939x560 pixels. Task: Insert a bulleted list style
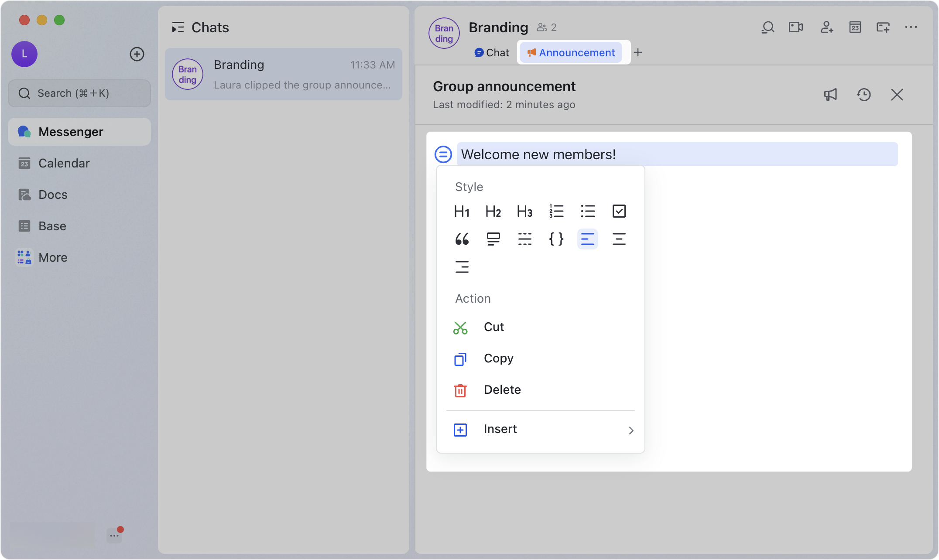(x=587, y=211)
